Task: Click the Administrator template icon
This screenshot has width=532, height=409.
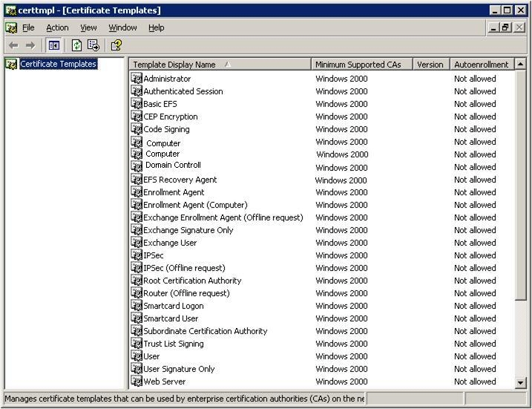Action: [x=137, y=79]
